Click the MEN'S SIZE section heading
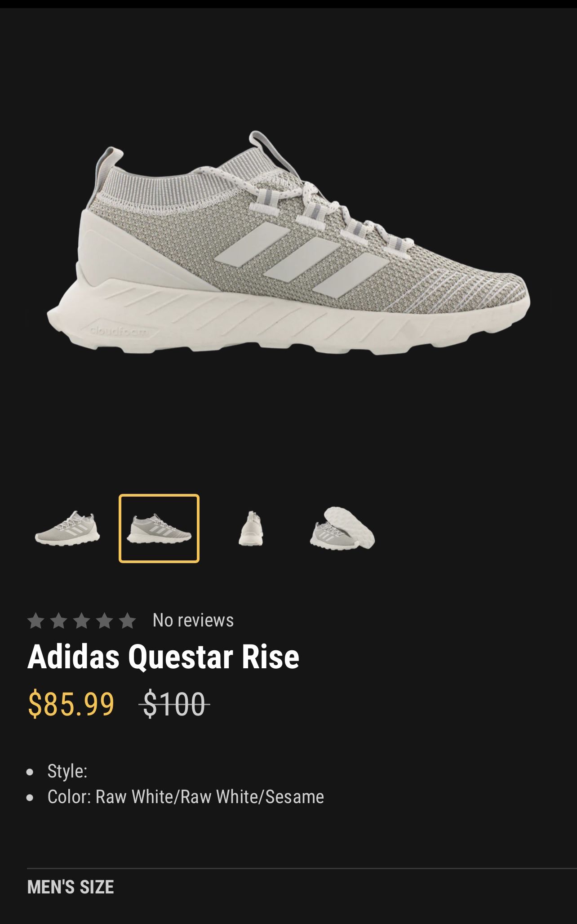The image size is (577, 924). [71, 887]
